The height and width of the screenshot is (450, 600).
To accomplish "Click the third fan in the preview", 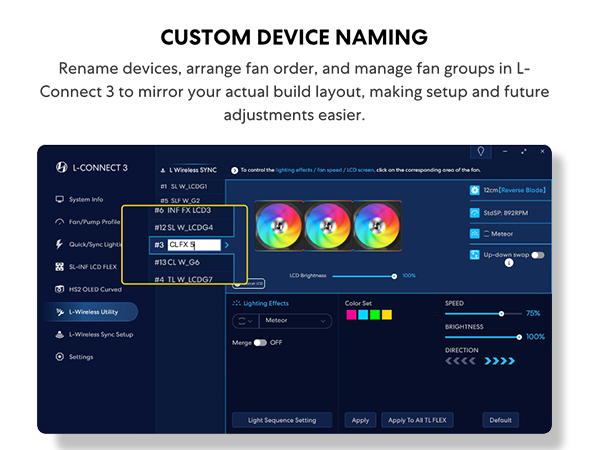I will [377, 226].
